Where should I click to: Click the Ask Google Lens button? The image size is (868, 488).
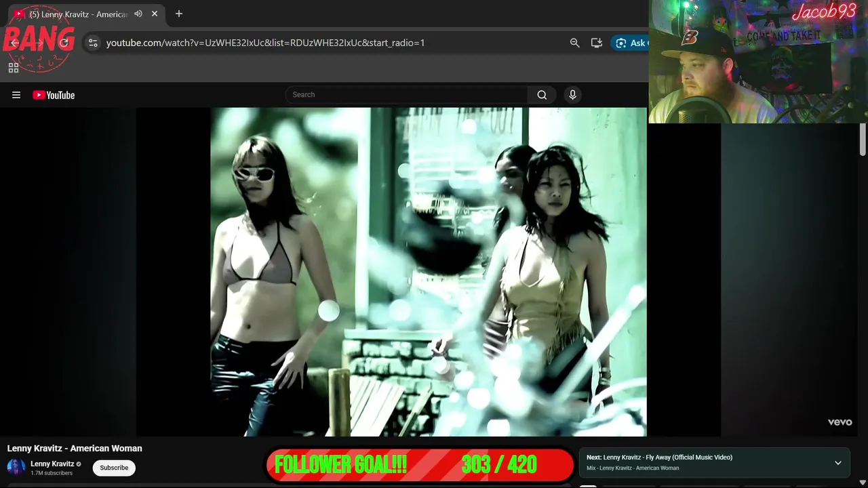630,43
